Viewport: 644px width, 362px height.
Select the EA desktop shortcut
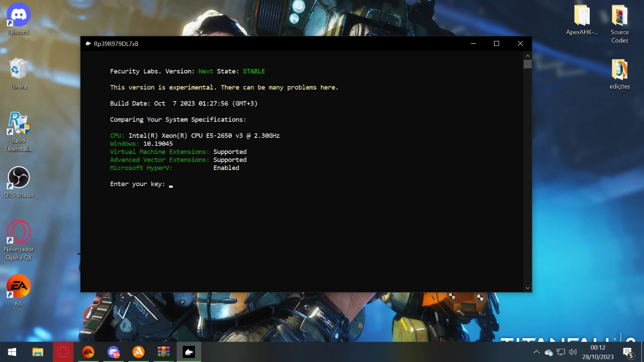pos(18,291)
